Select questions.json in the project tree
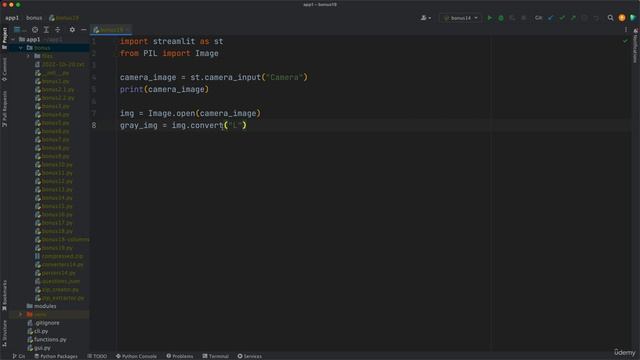Image resolution: width=640 pixels, height=360 pixels. tap(61, 281)
